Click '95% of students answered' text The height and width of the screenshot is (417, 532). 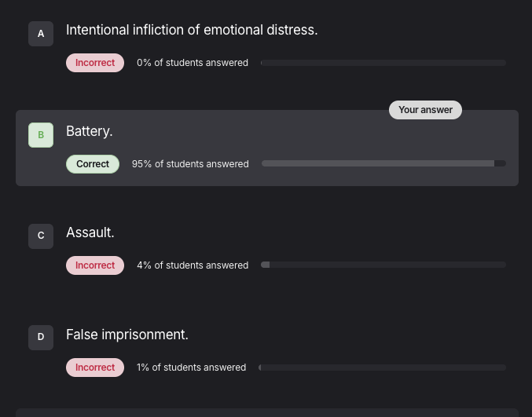(190, 164)
